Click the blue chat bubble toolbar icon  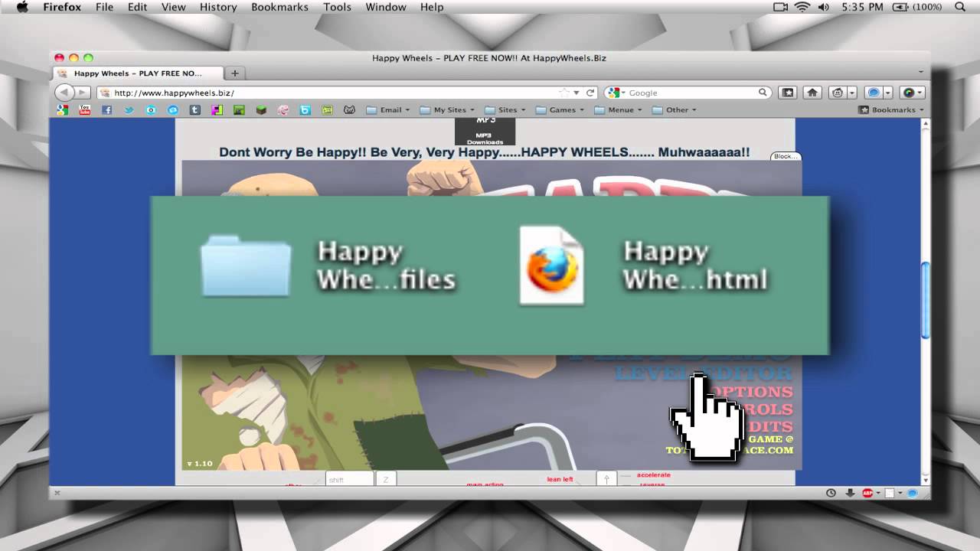pyautogui.click(x=874, y=93)
